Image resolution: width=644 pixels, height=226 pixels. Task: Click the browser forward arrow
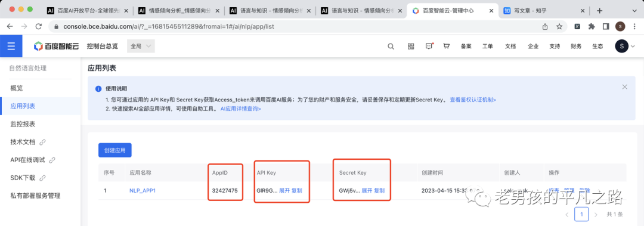tap(24, 26)
